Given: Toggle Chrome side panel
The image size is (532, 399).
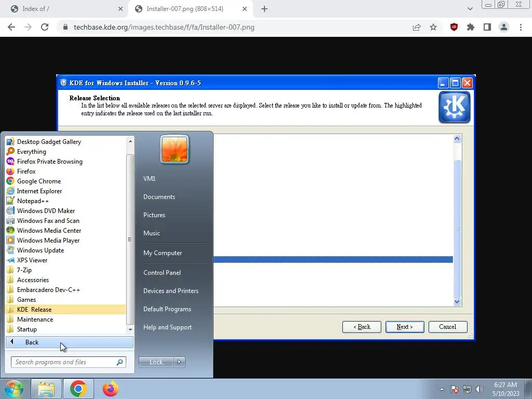Looking at the screenshot, I should pyautogui.click(x=487, y=27).
